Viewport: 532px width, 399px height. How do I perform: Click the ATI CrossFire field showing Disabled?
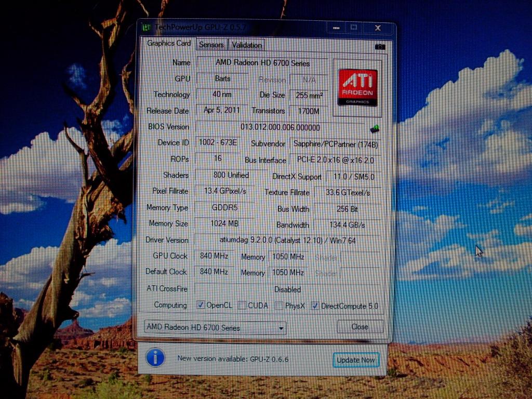tap(287, 289)
